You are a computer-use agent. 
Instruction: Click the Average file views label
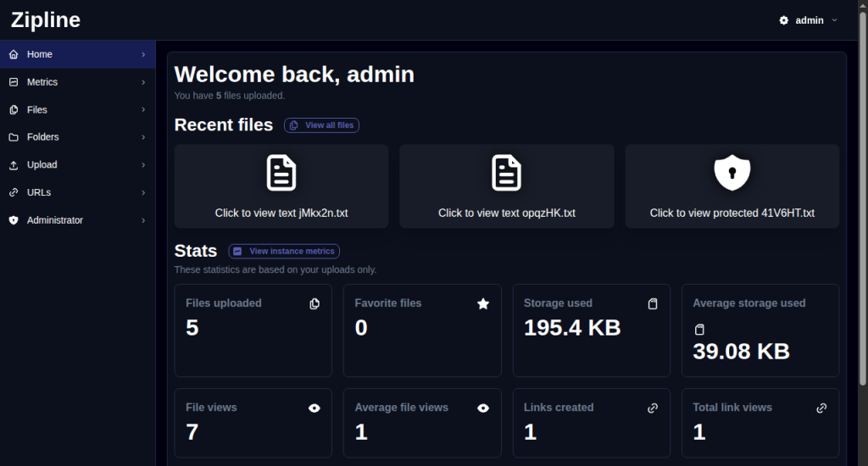(x=401, y=408)
